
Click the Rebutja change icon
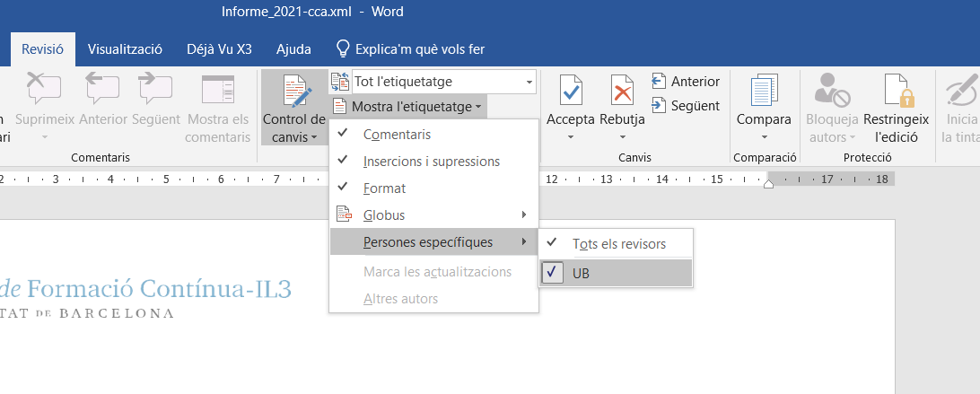pos(622,92)
